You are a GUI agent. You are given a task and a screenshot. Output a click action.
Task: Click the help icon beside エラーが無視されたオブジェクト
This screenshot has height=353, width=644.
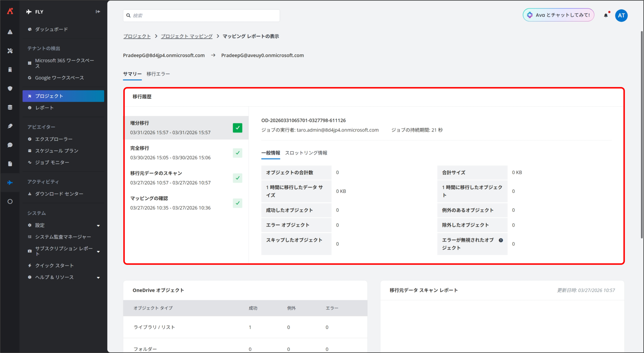501,240
